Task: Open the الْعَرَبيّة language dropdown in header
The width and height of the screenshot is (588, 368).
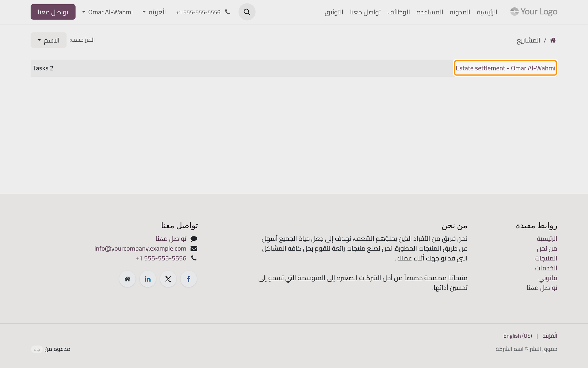Action: tap(154, 12)
